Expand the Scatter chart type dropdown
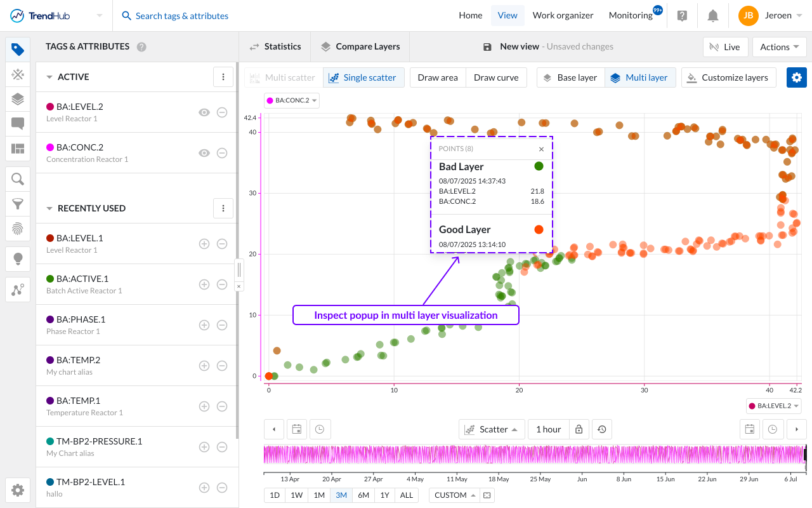 (x=492, y=429)
